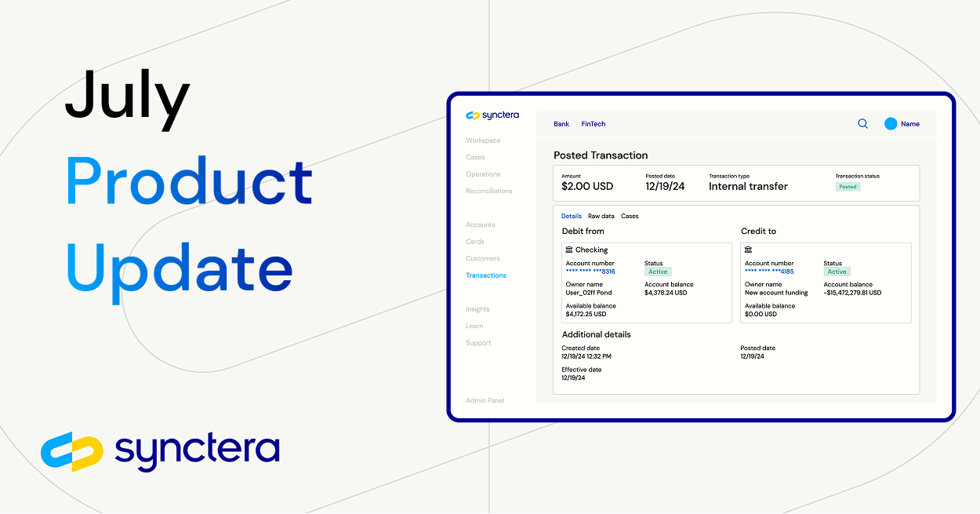
Task: Click the Active status badge under Credit to
Action: [837, 272]
